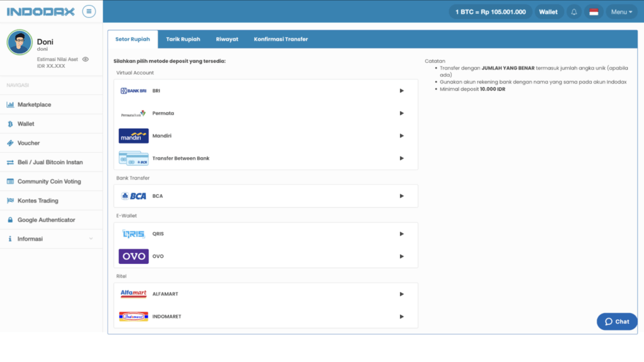Screen dimensions: 644x362
Task: Click the Alfamart retail logo
Action: click(133, 294)
